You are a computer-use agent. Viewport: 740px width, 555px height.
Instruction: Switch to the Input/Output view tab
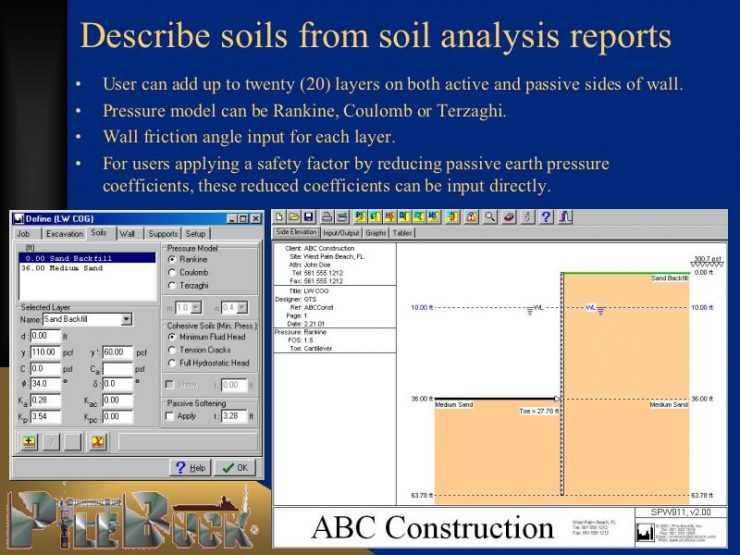[342, 232]
